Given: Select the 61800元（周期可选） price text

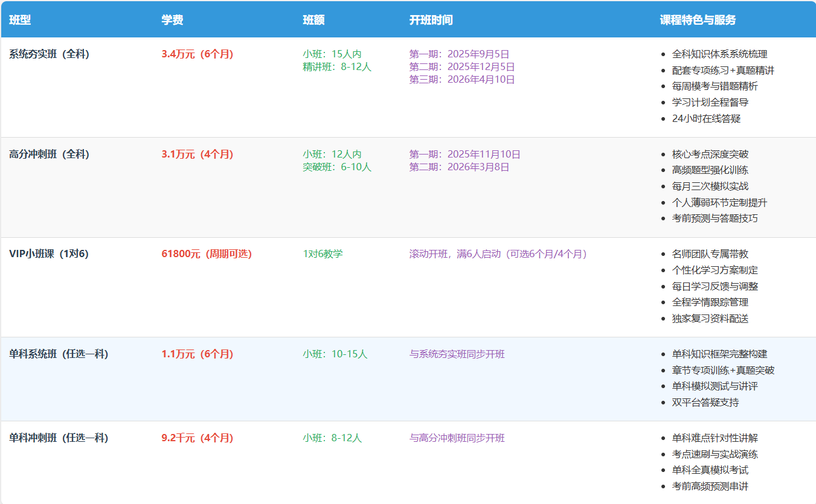Looking at the screenshot, I should (x=207, y=254).
